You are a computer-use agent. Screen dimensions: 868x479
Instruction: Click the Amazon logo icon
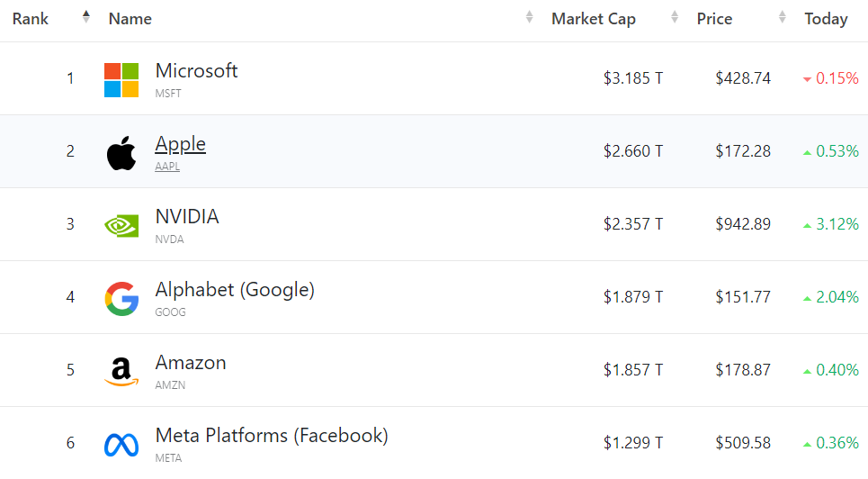121,371
